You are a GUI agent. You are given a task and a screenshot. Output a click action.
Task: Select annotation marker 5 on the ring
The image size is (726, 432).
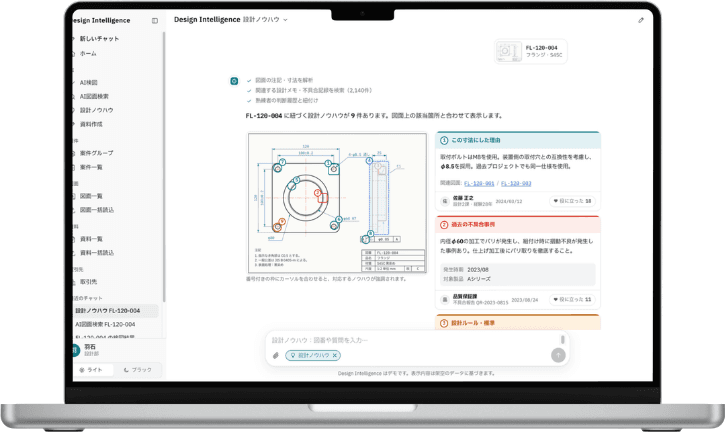pyautogui.click(x=297, y=180)
